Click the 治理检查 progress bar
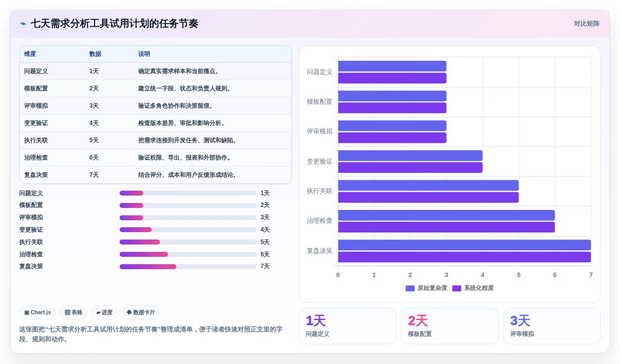This screenshot has height=364, width=620. (x=188, y=254)
